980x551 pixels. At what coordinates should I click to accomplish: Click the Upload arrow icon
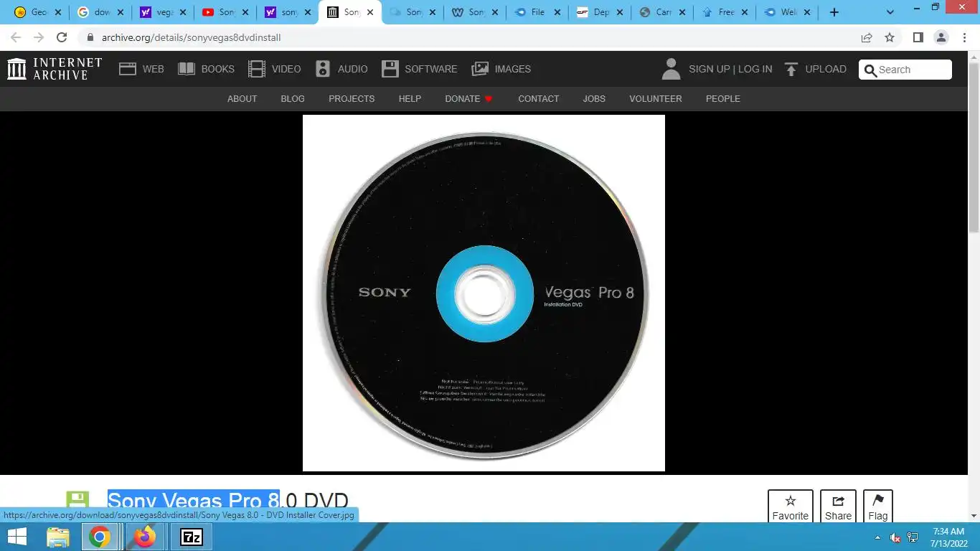coord(791,69)
